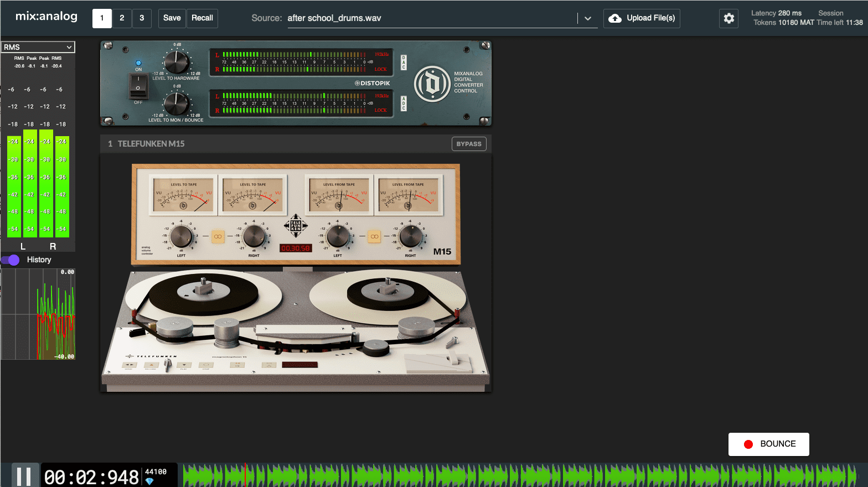Click the BOUNCE button
The width and height of the screenshot is (868, 487).
(x=768, y=444)
